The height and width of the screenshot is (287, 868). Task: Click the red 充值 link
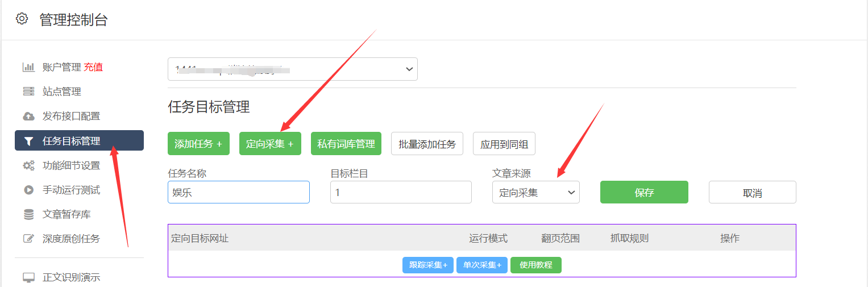click(x=93, y=67)
